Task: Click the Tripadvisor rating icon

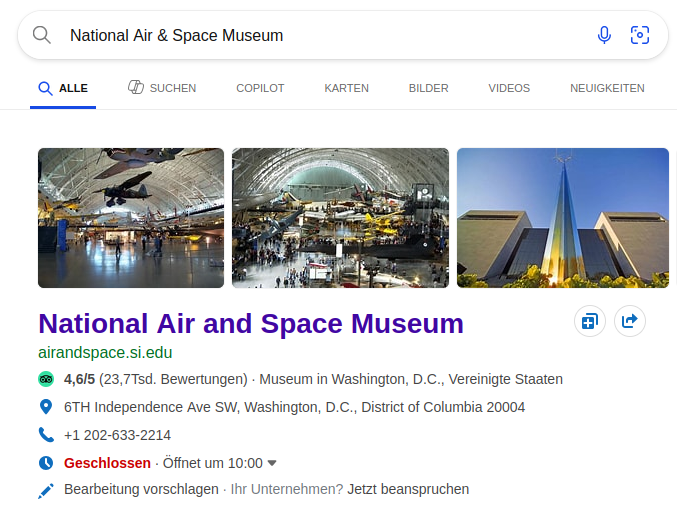Action: click(x=46, y=379)
